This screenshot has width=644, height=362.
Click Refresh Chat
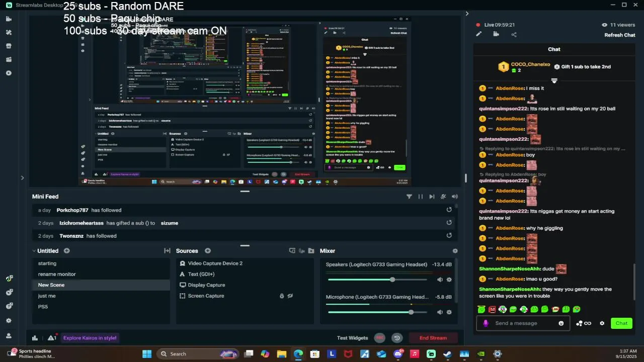tap(620, 35)
